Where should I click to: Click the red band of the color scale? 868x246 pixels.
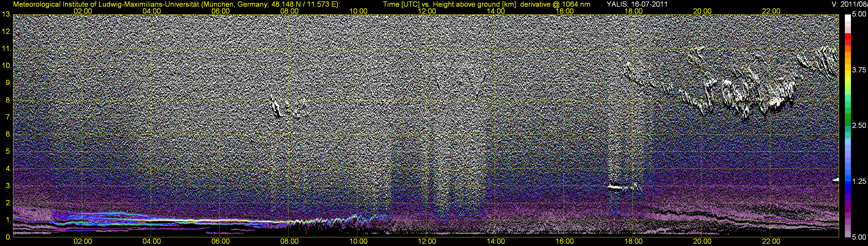[x=848, y=37]
